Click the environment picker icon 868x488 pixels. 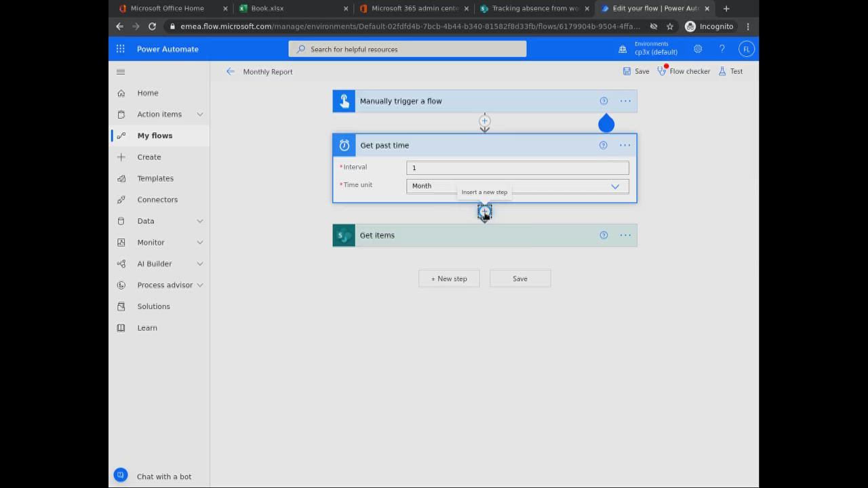point(623,49)
